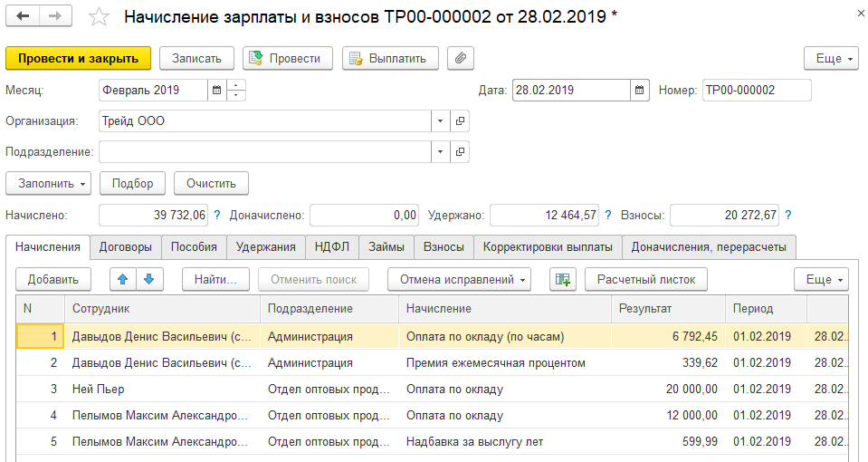Open the Удержания tab
868x462 pixels.
(265, 246)
